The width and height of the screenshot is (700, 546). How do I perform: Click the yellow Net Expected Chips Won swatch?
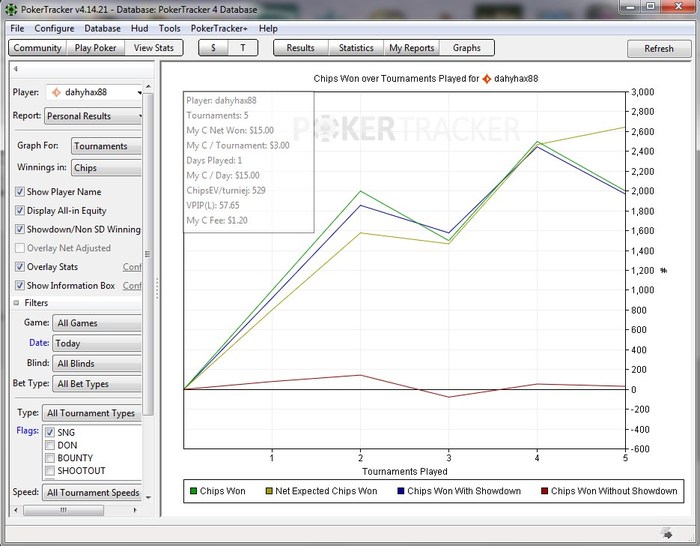pyautogui.click(x=269, y=491)
